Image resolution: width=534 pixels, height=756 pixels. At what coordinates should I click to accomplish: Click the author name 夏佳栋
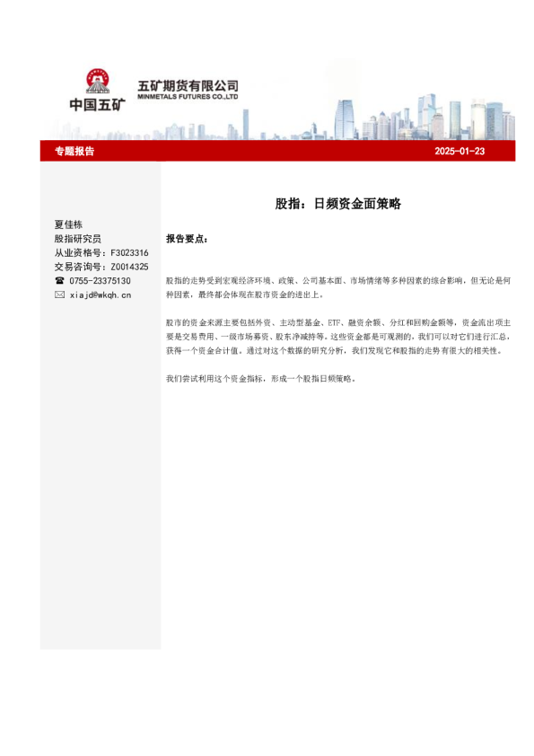coord(68,224)
